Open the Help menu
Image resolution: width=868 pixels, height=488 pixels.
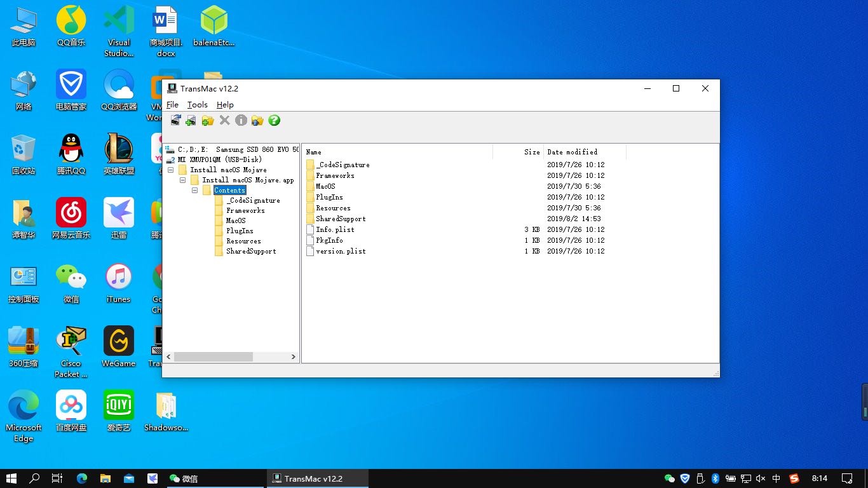click(225, 105)
